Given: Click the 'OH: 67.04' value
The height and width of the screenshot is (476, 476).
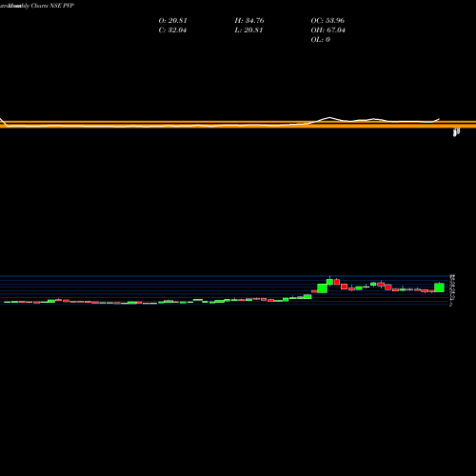Looking at the screenshot, I should 327,30.
